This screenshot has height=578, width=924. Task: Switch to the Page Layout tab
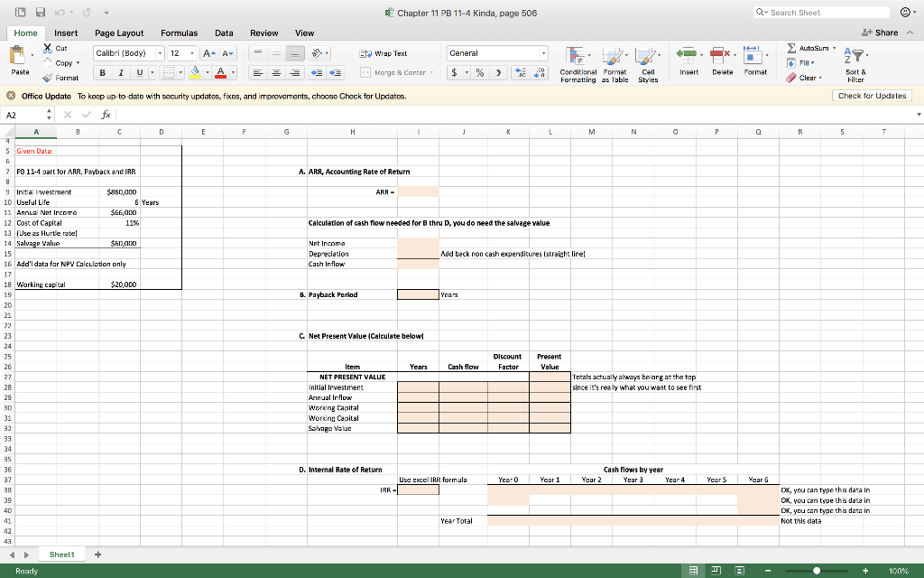tap(119, 33)
